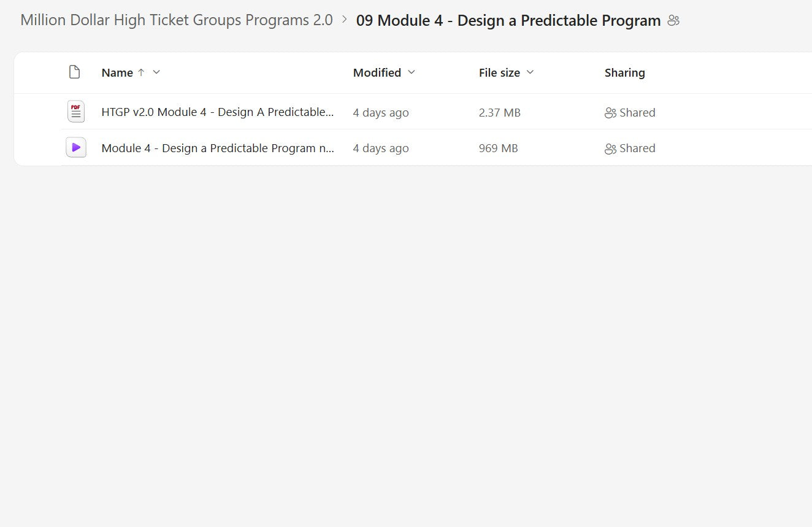Open the Module 4 Design a Predictable Program video
Viewport: 812px width, 527px height.
tap(218, 148)
